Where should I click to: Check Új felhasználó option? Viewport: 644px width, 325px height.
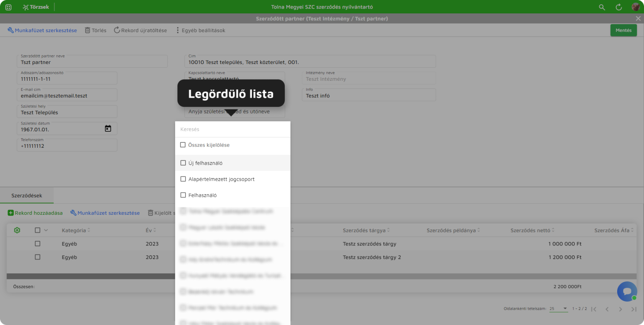tap(183, 163)
